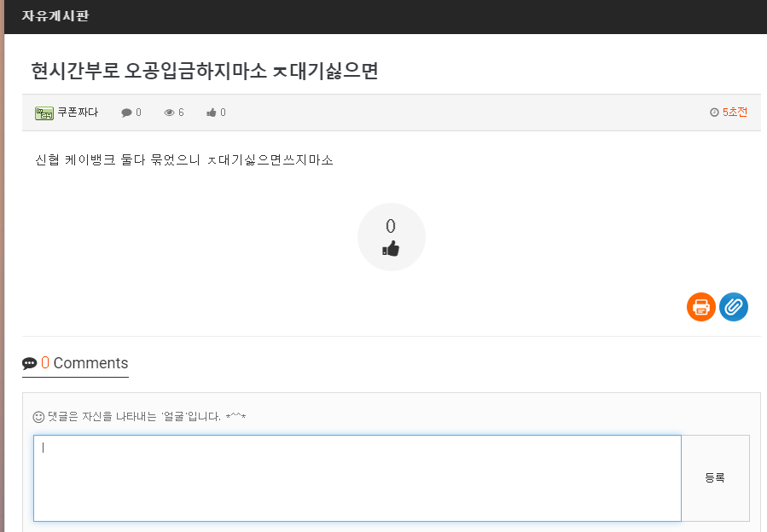Click the eye view-count icon

169,113
